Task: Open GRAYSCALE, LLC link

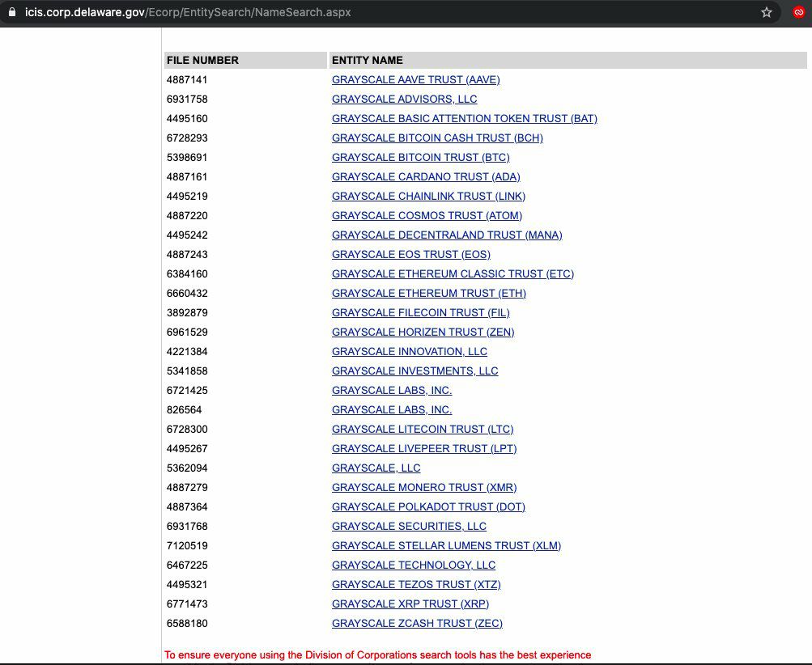Action: pos(376,468)
